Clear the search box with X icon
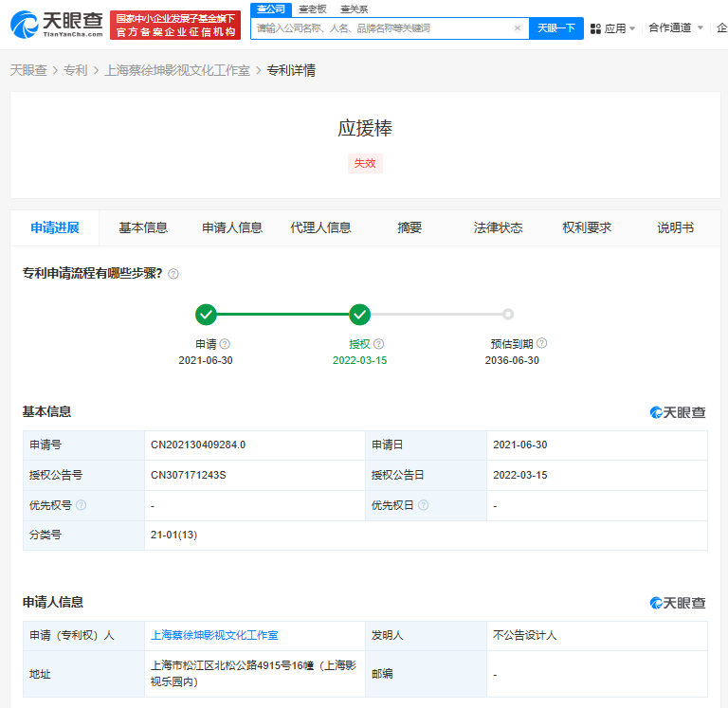The height and width of the screenshot is (708, 728). pyautogui.click(x=518, y=28)
